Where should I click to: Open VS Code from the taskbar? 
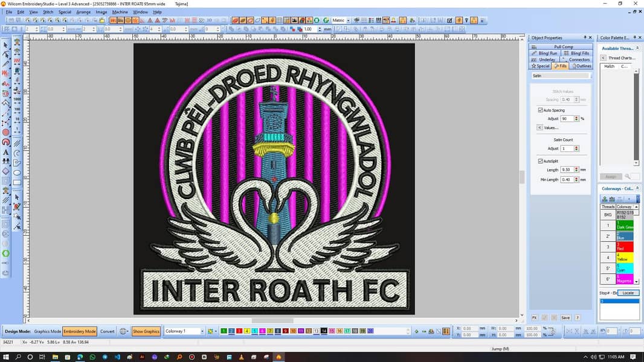(x=117, y=357)
